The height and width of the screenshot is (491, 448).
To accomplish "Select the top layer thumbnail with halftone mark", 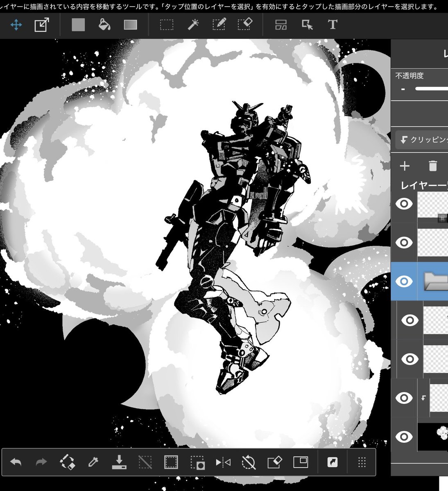I will pyautogui.click(x=433, y=207).
